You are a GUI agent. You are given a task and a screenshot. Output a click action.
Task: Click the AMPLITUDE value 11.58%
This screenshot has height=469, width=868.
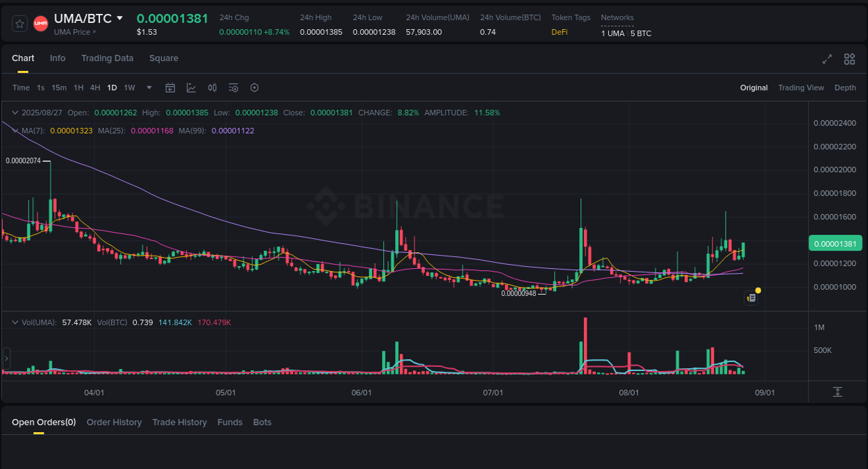(487, 113)
